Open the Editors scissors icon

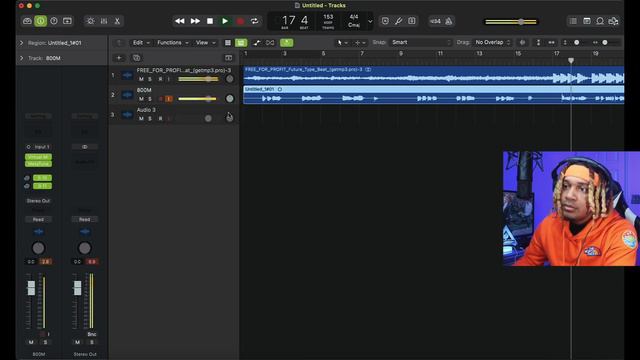coord(117,21)
